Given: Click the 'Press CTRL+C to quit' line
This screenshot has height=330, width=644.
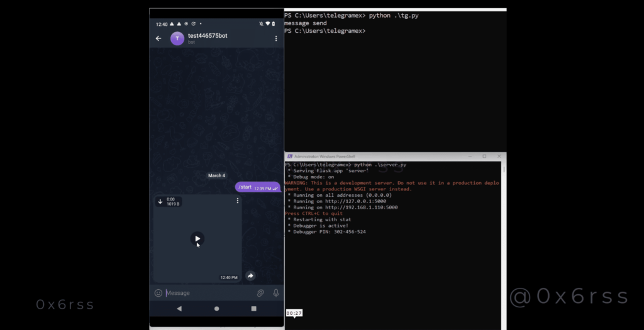Looking at the screenshot, I should click(x=313, y=214).
